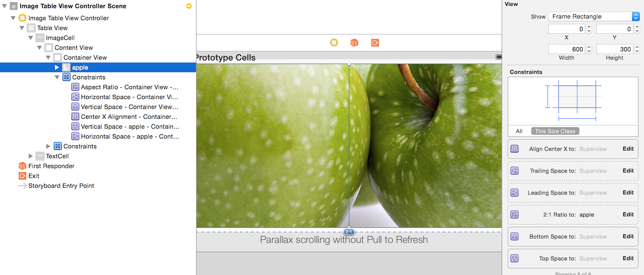Viewport: 644px width, 275px height.
Task: Edit the Bottom Space constraint
Action: (x=628, y=236)
